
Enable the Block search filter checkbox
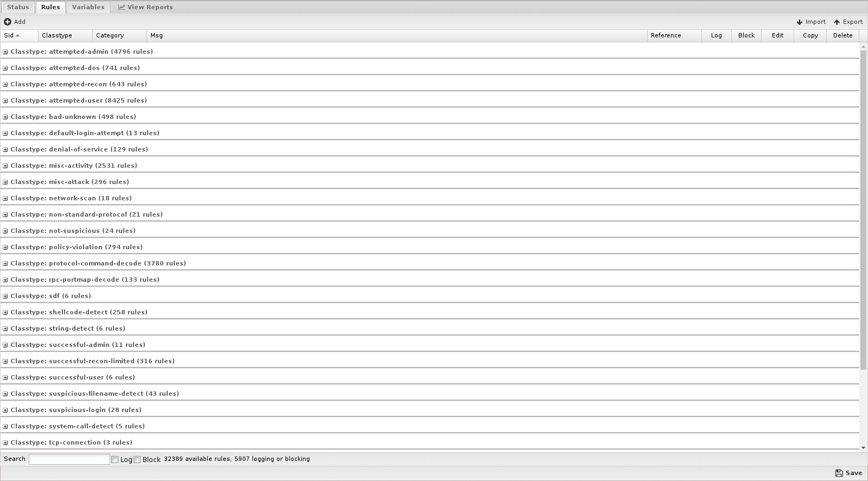click(137, 459)
